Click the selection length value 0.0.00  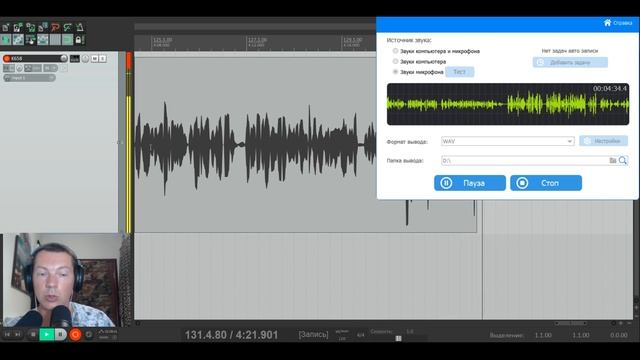pos(619,335)
